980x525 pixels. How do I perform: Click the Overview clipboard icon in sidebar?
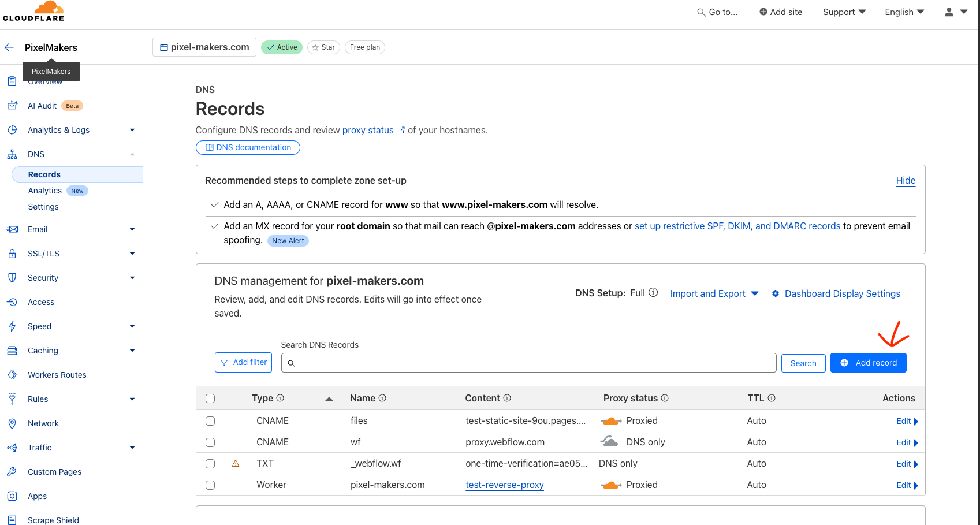12,81
